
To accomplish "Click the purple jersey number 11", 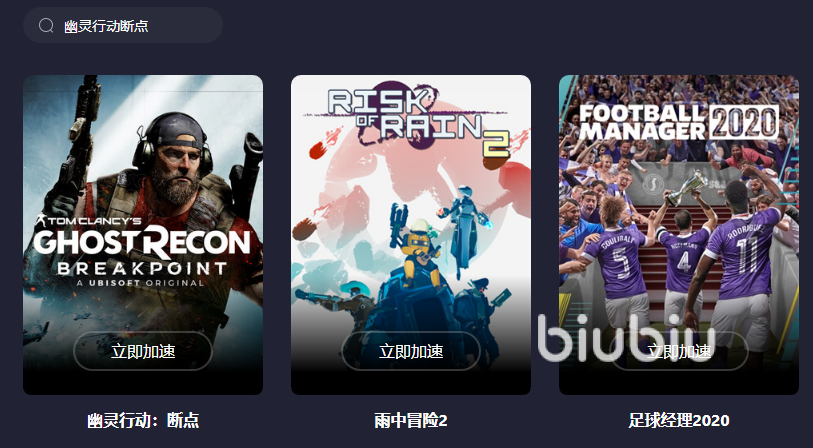I will tap(745, 256).
